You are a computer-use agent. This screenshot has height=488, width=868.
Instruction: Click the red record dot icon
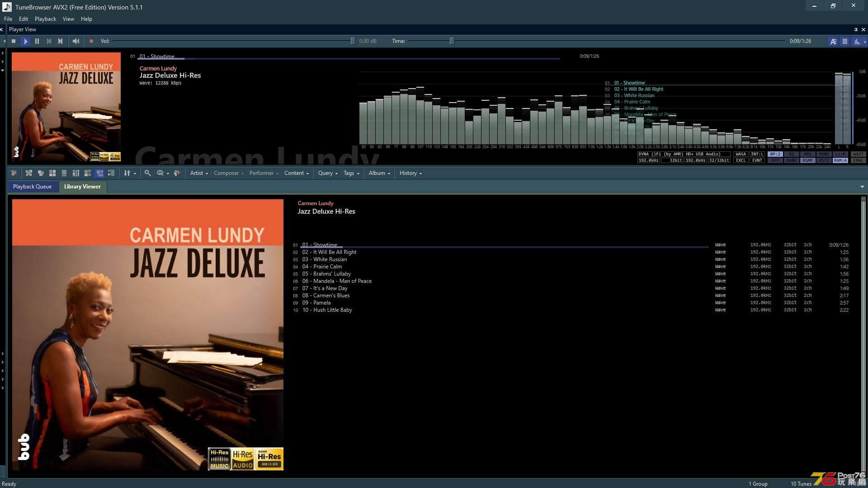91,41
